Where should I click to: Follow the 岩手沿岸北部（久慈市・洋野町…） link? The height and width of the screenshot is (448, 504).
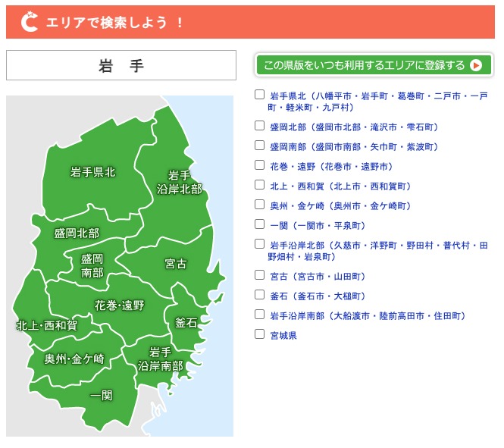pyautogui.click(x=377, y=251)
